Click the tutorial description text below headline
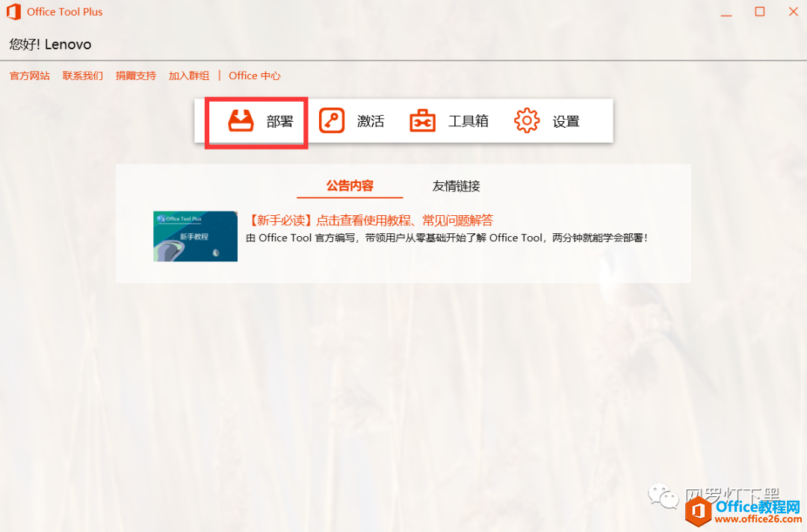The height and width of the screenshot is (532, 807). point(447,238)
